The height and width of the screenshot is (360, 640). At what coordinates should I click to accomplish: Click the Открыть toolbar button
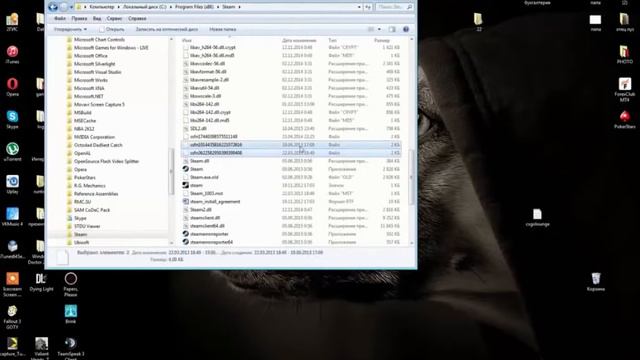tap(112, 29)
